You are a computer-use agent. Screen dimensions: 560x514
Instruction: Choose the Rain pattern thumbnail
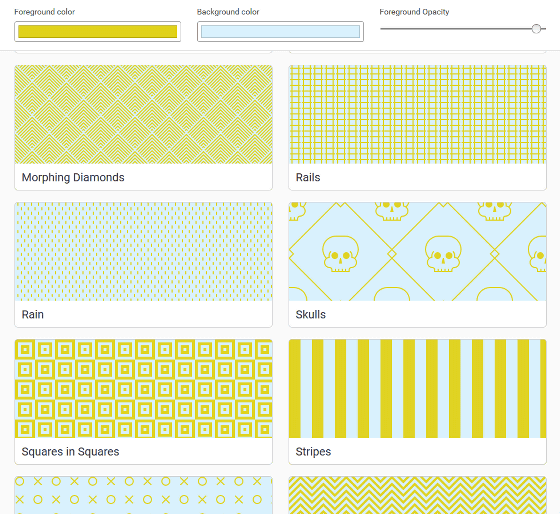(144, 252)
